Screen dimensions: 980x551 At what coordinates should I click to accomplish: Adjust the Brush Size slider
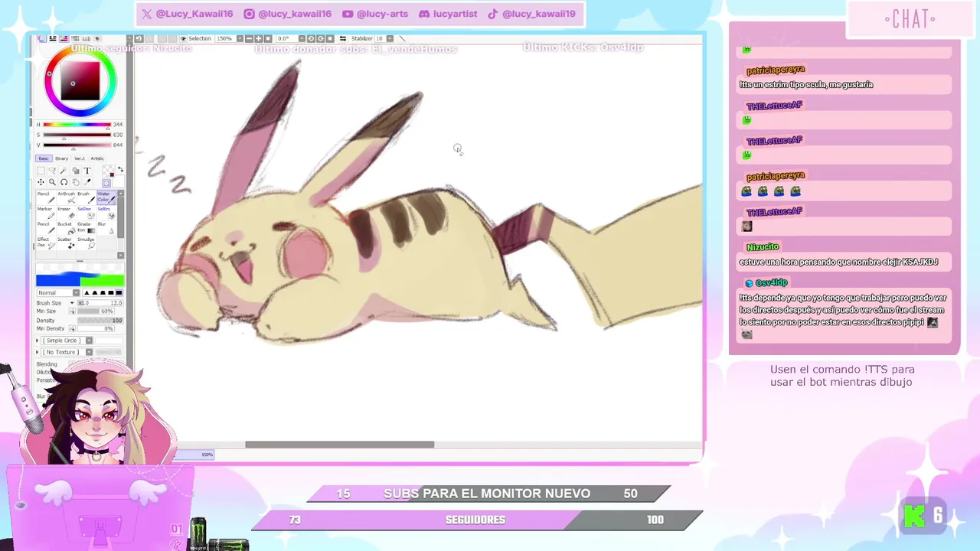tap(100, 303)
